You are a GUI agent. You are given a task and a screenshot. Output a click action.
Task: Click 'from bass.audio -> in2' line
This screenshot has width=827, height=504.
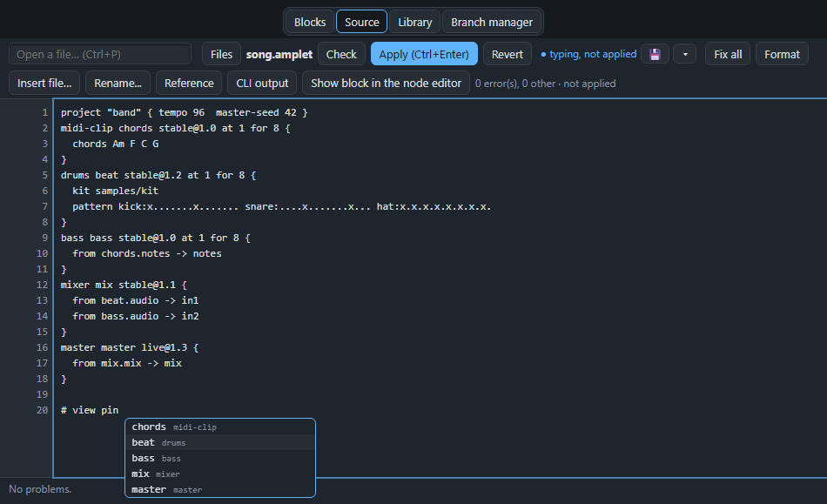(x=136, y=316)
